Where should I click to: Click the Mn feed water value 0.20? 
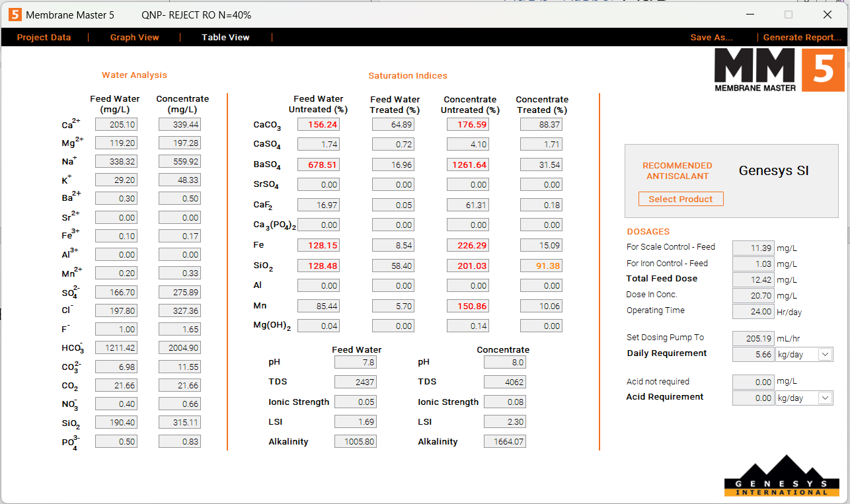click(x=116, y=273)
